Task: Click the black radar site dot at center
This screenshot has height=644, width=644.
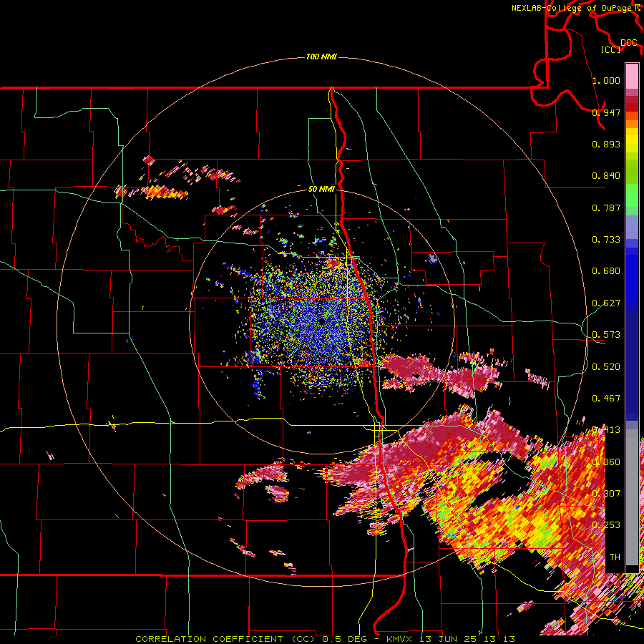Action: [322, 321]
